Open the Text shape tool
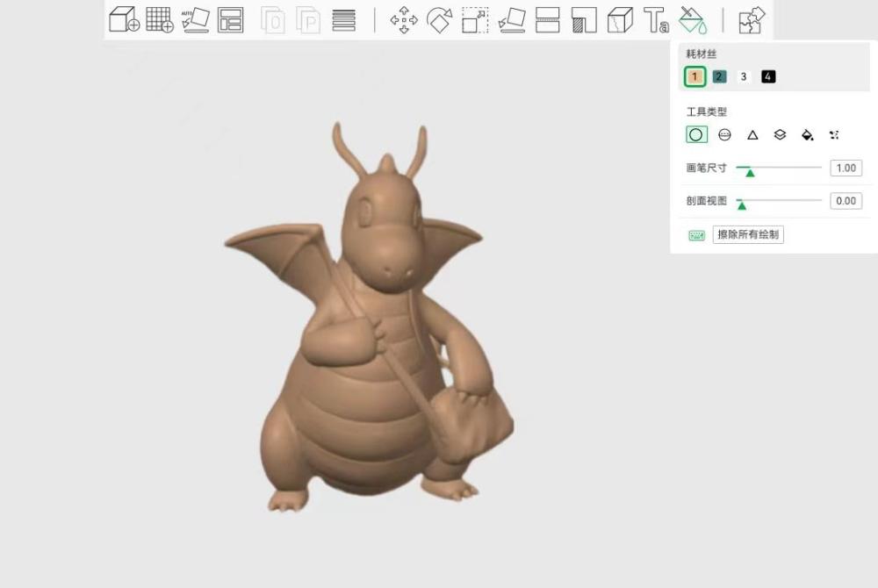The height and width of the screenshot is (588, 878). tap(656, 19)
